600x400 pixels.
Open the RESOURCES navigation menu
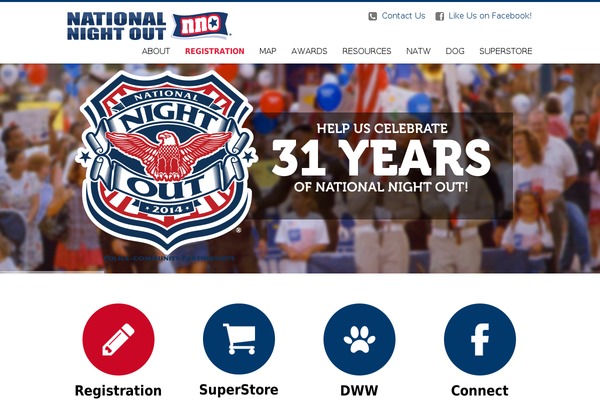(x=367, y=51)
